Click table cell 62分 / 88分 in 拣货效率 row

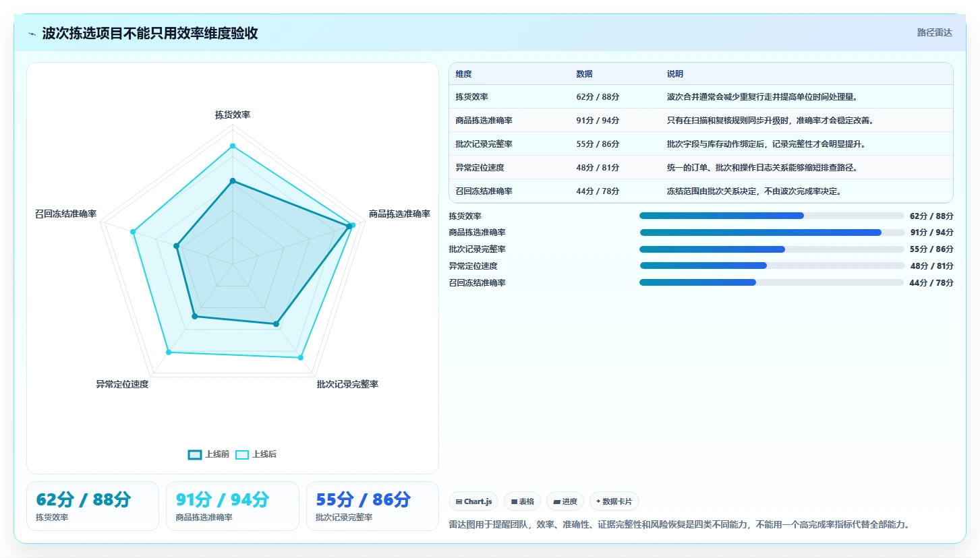tap(598, 97)
